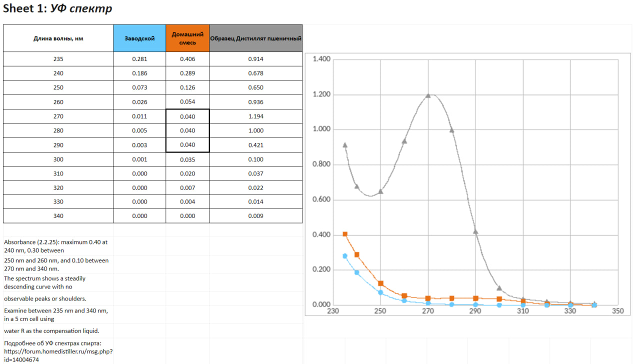Click the 1.400 label on chart's vertical axis

click(x=321, y=59)
